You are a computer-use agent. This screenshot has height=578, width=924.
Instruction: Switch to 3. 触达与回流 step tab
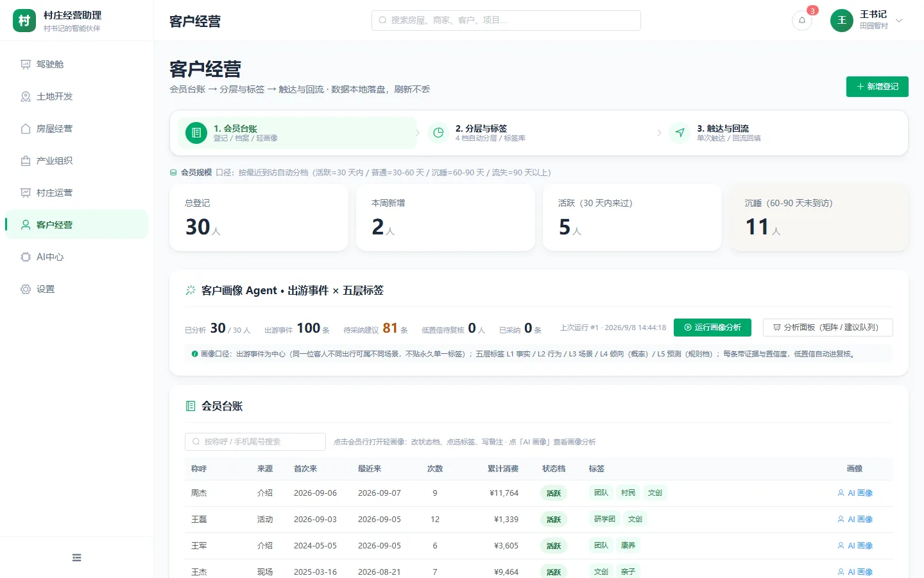pos(781,133)
